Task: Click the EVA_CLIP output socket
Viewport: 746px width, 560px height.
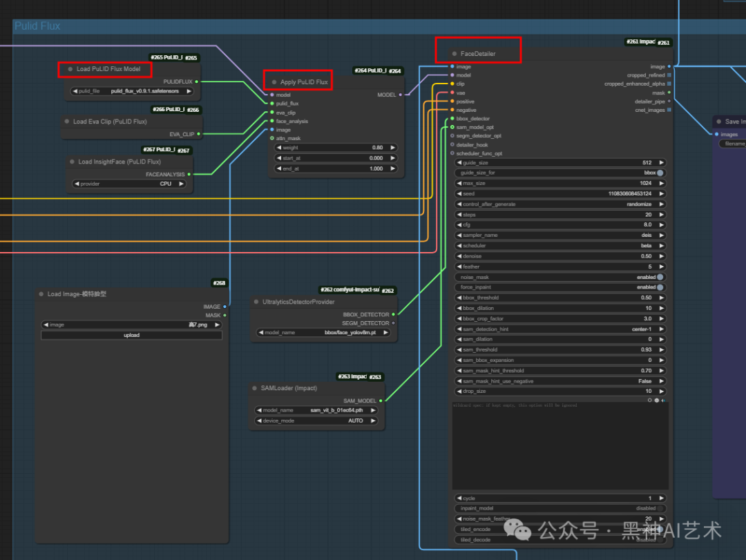Action: 198,134
